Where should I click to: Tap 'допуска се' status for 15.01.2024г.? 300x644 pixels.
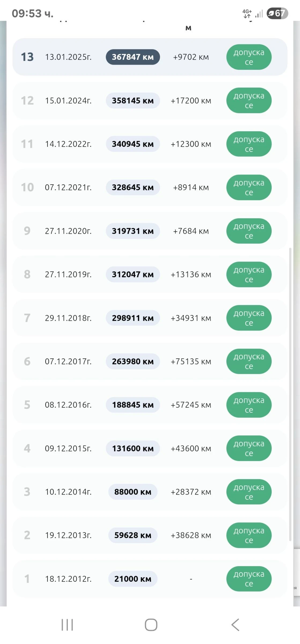pos(249,100)
